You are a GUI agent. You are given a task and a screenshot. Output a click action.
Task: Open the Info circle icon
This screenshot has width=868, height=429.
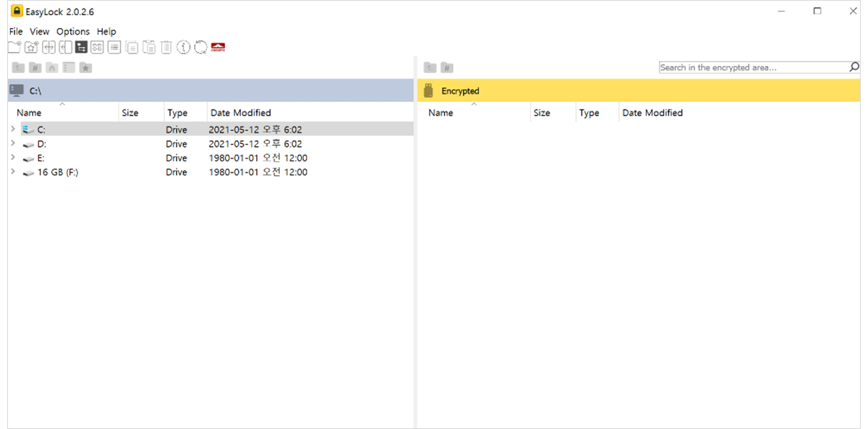pos(183,47)
